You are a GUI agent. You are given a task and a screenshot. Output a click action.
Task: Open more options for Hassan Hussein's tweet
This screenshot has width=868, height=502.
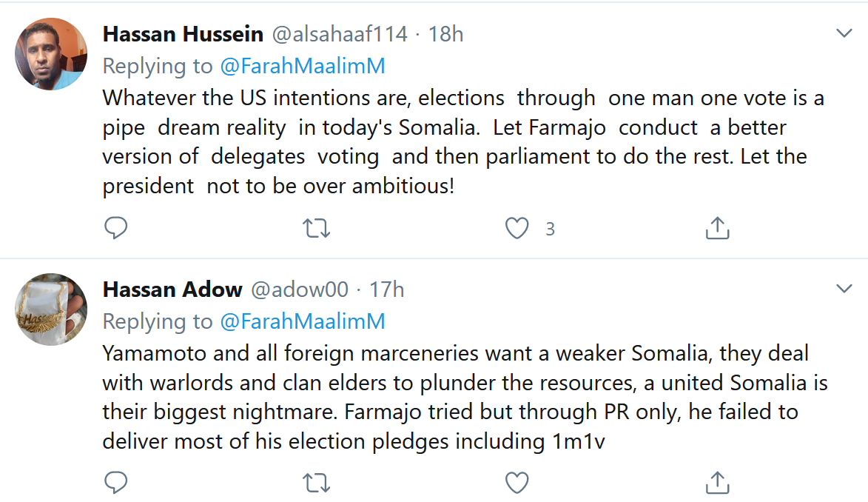click(844, 33)
